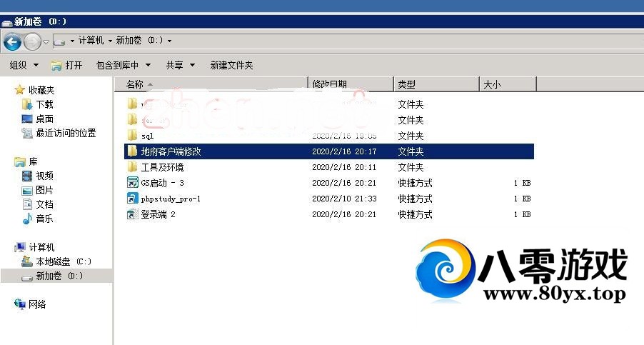Open 网络 in the navigation pane
Screen dimensions: 644x345
point(37,304)
